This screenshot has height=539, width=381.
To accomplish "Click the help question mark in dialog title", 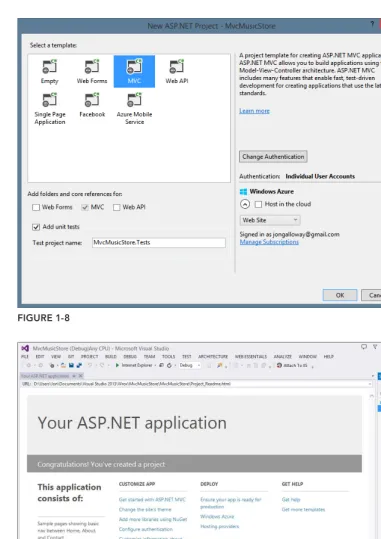I will [372, 24].
